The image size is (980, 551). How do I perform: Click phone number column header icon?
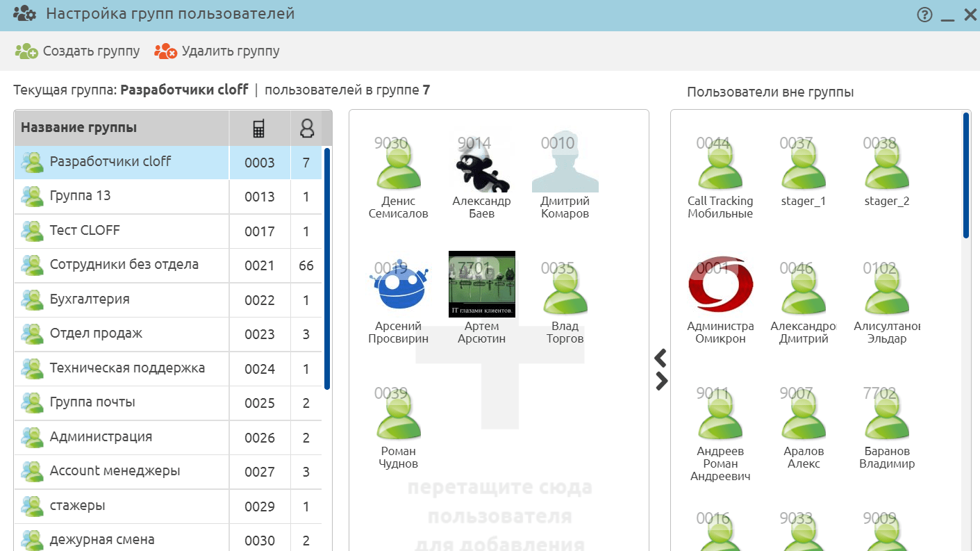(259, 129)
